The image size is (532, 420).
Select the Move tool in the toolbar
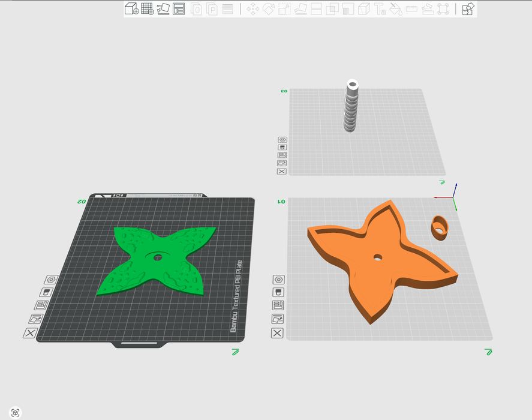tap(253, 9)
